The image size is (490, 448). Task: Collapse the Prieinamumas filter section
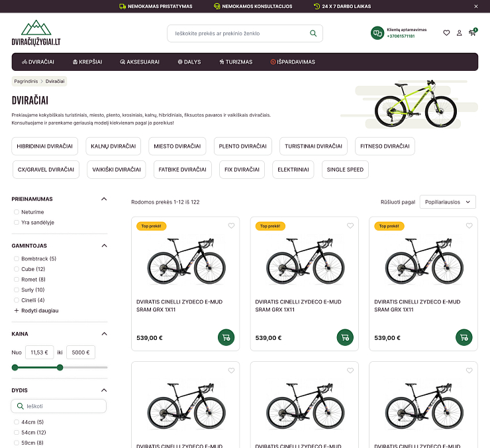[x=104, y=199]
